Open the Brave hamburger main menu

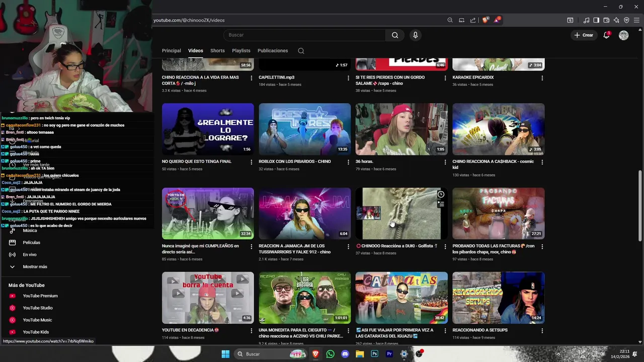point(636,20)
